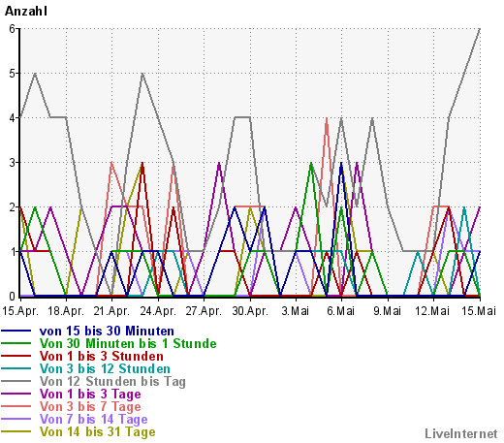Click lavender line swatch for 7 bis 14 Tage
The width and height of the screenshot is (504, 443).
click(x=16, y=419)
